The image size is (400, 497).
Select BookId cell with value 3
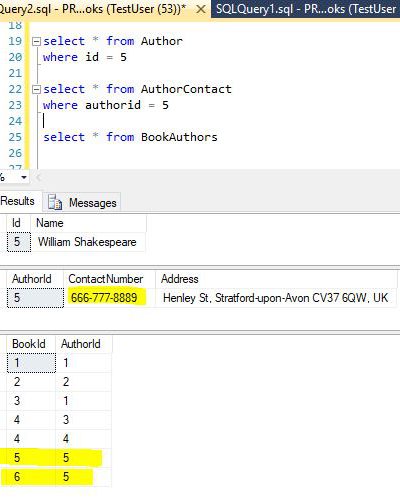(31, 401)
